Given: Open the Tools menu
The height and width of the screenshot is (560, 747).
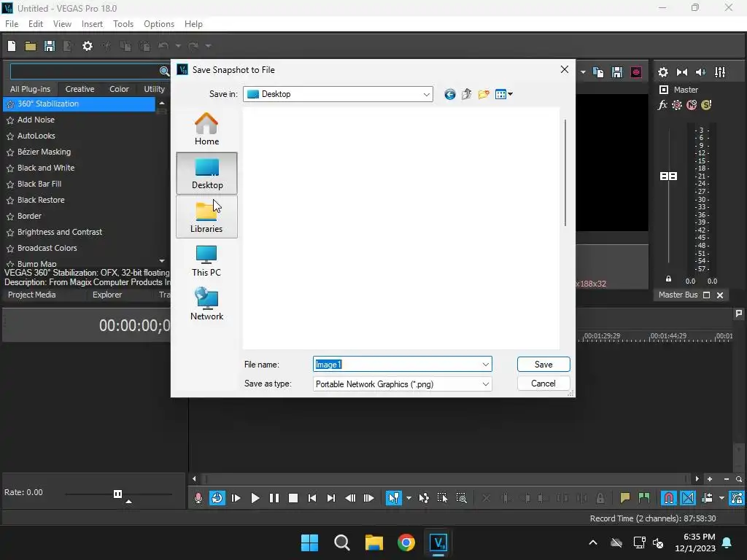Looking at the screenshot, I should click(x=123, y=24).
